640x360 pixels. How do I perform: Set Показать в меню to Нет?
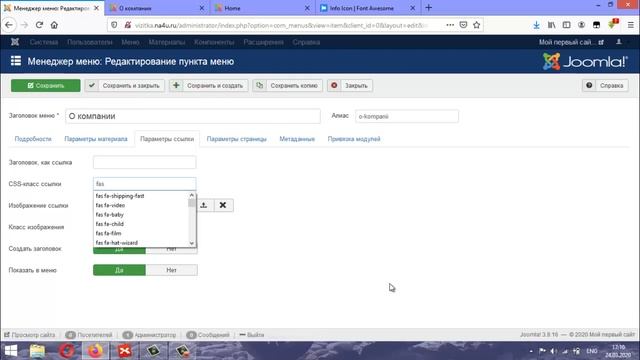point(171,270)
